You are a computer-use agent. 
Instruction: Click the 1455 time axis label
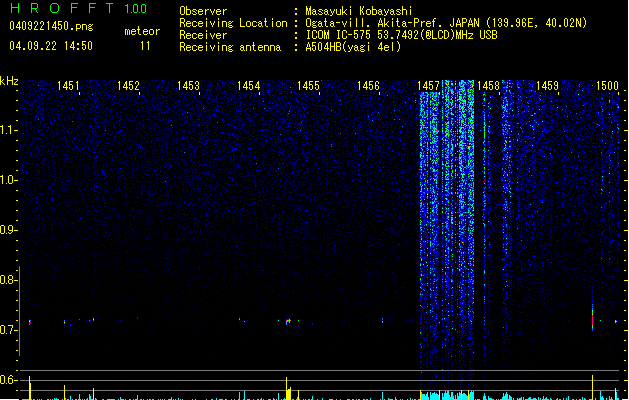click(308, 85)
